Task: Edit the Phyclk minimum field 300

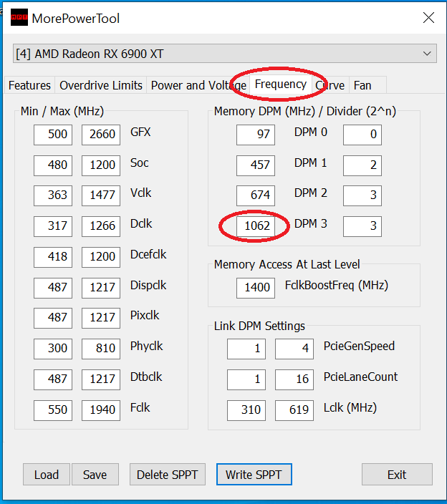Action: [53, 349]
